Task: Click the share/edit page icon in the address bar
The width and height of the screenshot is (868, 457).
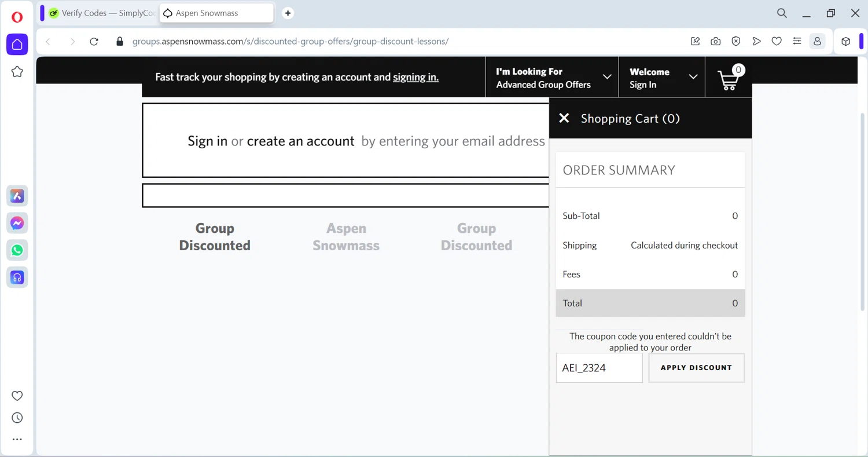Action: pyautogui.click(x=696, y=42)
